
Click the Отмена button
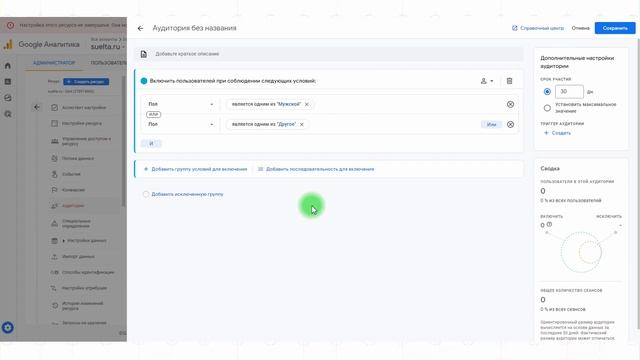580,28
